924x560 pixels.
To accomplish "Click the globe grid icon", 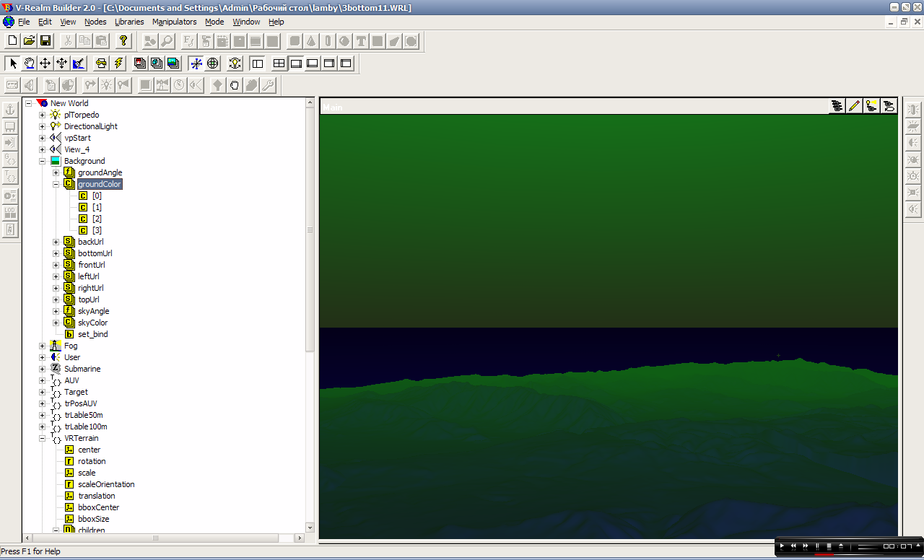I will (x=213, y=64).
